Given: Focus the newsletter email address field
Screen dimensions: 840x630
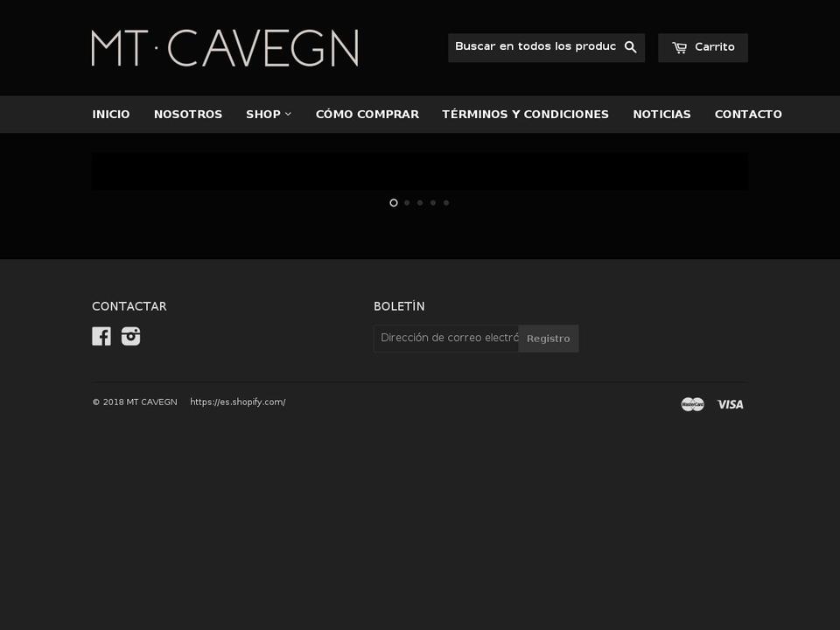Looking at the screenshot, I should 446,338.
